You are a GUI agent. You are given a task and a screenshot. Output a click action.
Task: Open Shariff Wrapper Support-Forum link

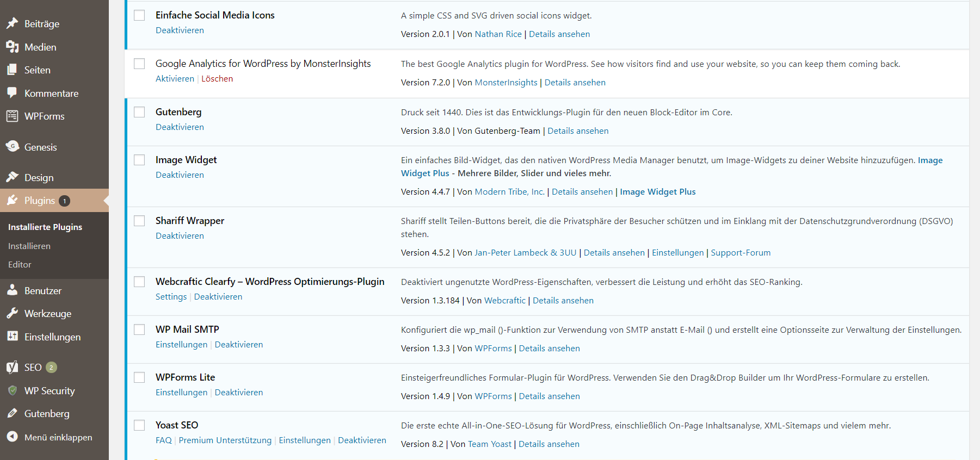741,253
